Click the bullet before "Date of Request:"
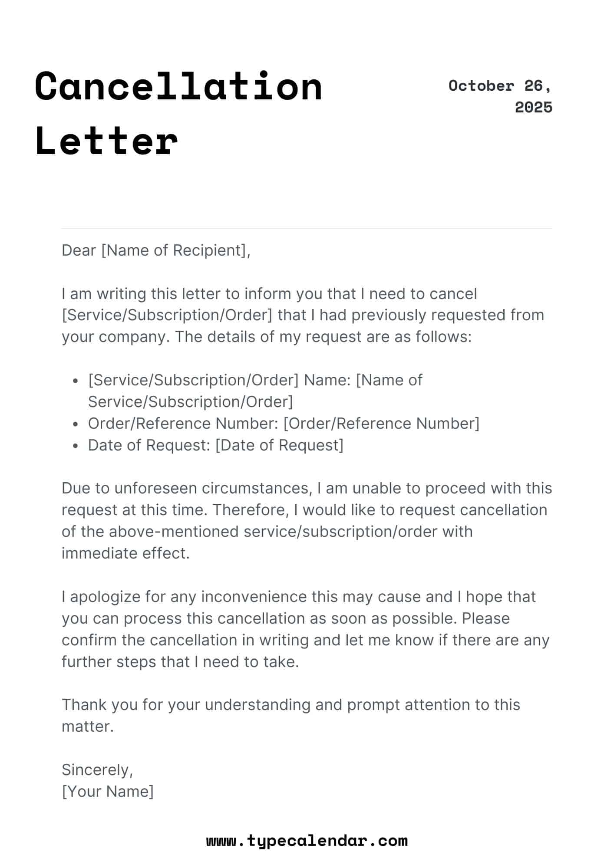 76,446
